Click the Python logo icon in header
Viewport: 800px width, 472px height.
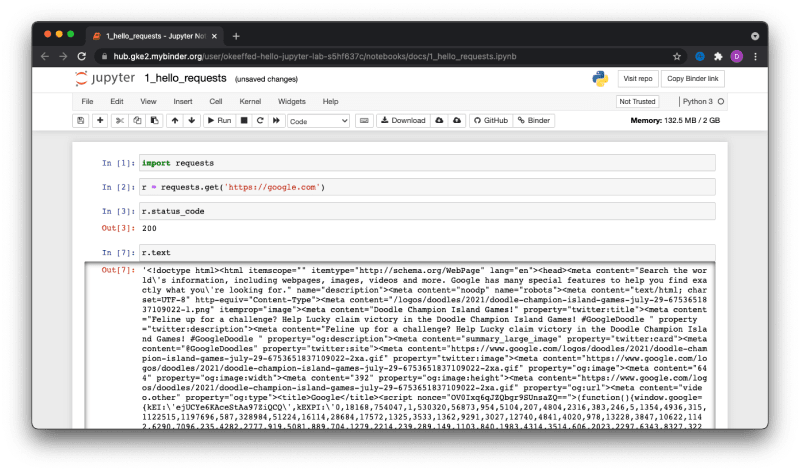(600, 79)
